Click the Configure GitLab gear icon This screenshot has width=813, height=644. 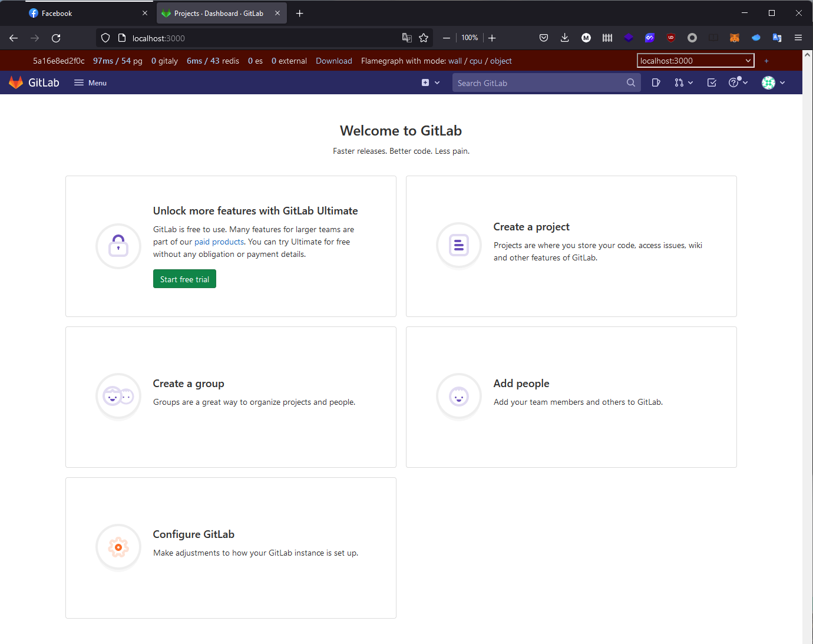(x=118, y=547)
